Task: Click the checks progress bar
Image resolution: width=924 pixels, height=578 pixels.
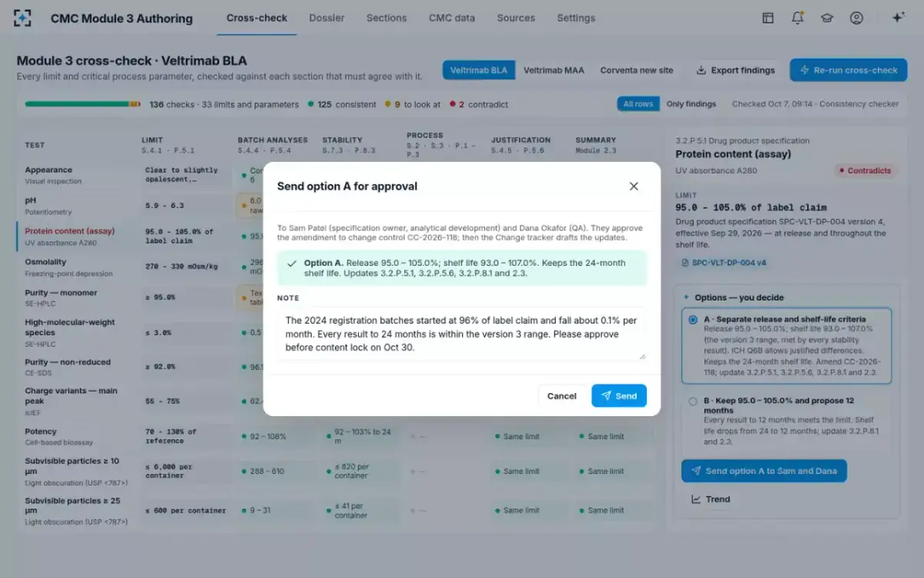Action: click(x=82, y=104)
